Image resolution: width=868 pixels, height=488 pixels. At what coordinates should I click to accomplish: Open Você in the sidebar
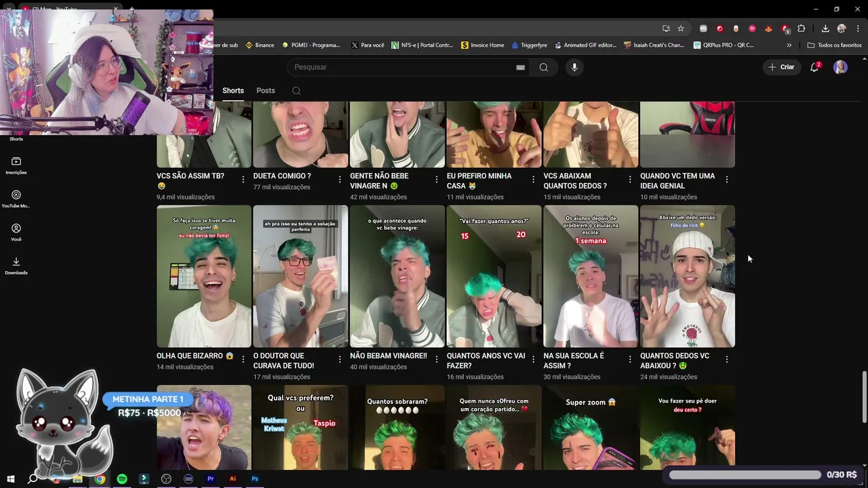pyautogui.click(x=16, y=232)
